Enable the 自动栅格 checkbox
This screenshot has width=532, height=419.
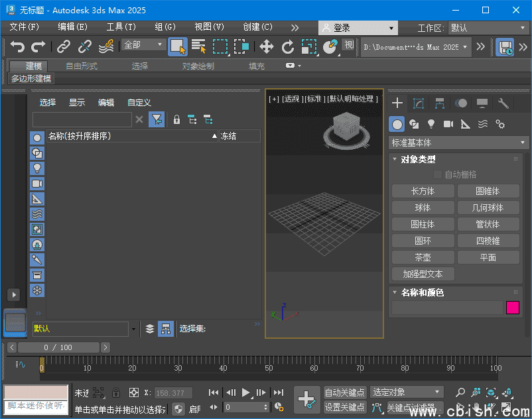click(x=436, y=174)
